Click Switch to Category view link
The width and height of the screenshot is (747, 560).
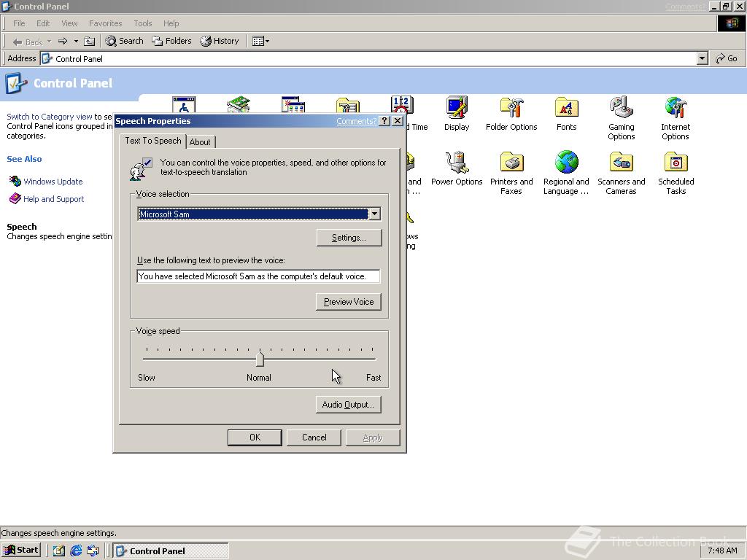49,117
